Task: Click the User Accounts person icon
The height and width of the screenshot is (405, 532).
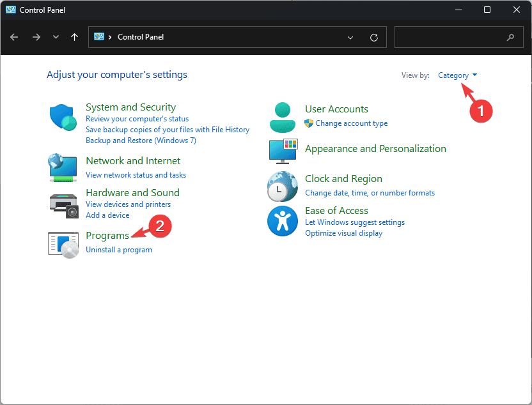Action: click(x=282, y=116)
